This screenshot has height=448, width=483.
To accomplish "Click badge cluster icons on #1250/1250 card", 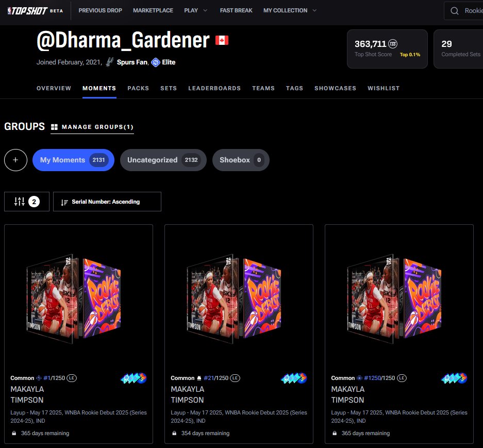I will [454, 378].
